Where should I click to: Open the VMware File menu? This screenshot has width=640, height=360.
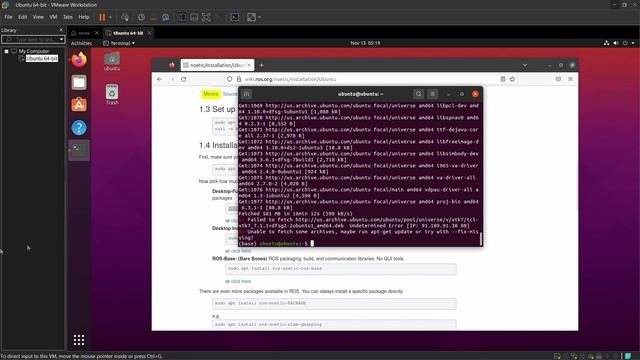point(8,17)
